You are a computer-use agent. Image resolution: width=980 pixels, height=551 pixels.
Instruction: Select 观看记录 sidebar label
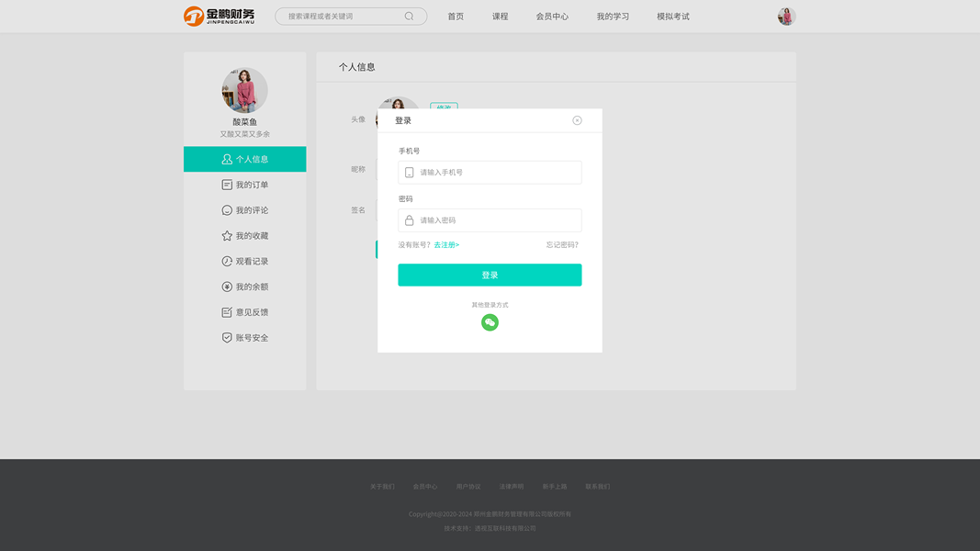(x=252, y=261)
